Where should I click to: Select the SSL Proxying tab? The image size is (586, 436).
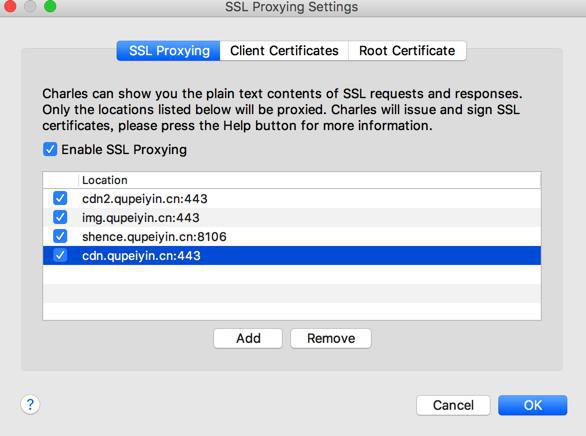click(169, 50)
